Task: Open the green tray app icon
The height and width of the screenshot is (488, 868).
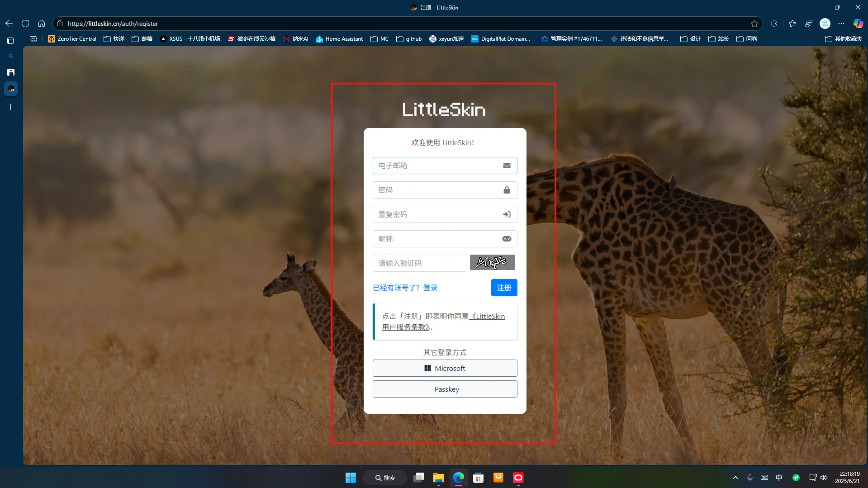Action: (796, 478)
